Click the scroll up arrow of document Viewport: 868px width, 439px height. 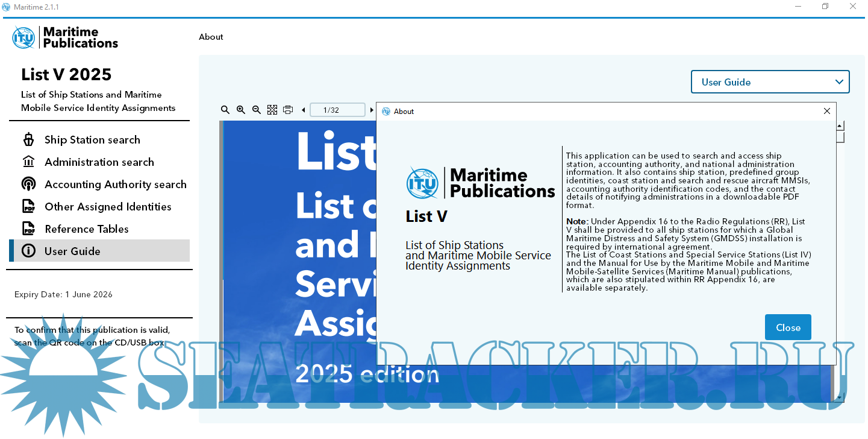(x=840, y=126)
